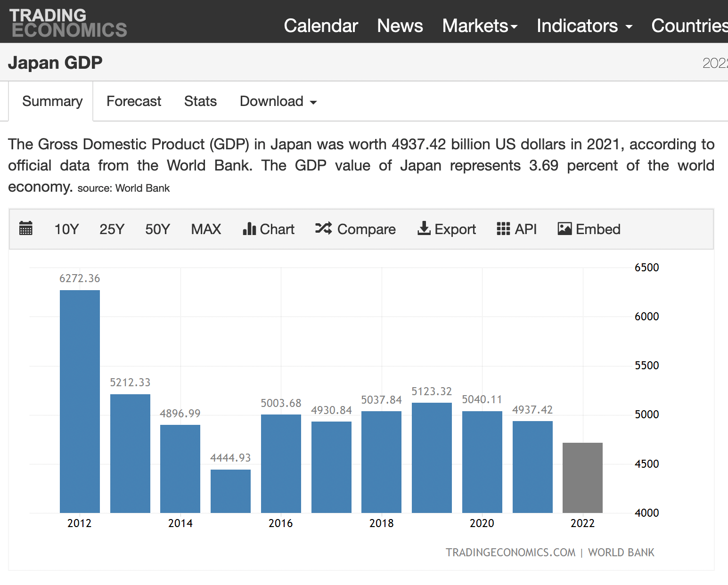Click the download icon beside Export

(424, 228)
